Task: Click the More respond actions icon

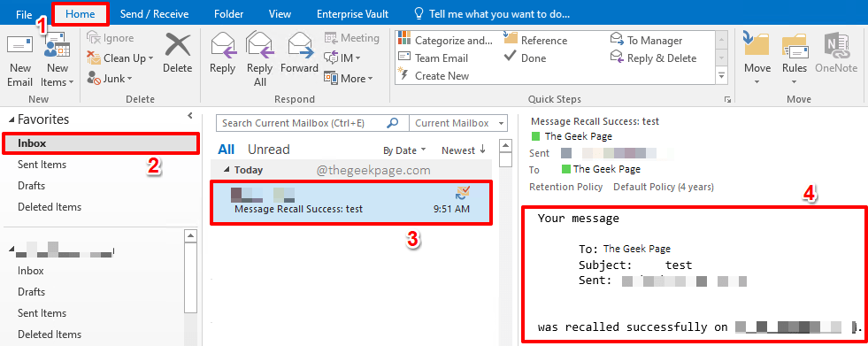Action: (x=331, y=79)
